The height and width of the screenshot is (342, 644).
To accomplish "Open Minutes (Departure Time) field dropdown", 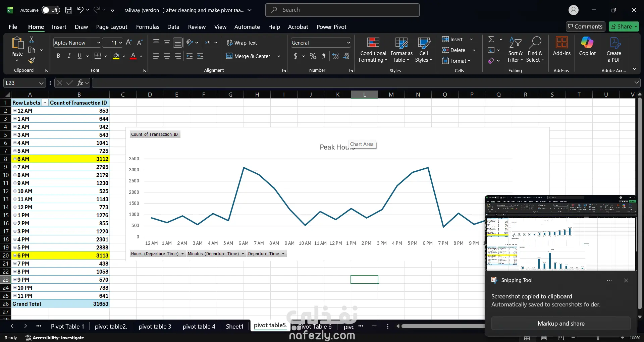I will pyautogui.click(x=243, y=254).
